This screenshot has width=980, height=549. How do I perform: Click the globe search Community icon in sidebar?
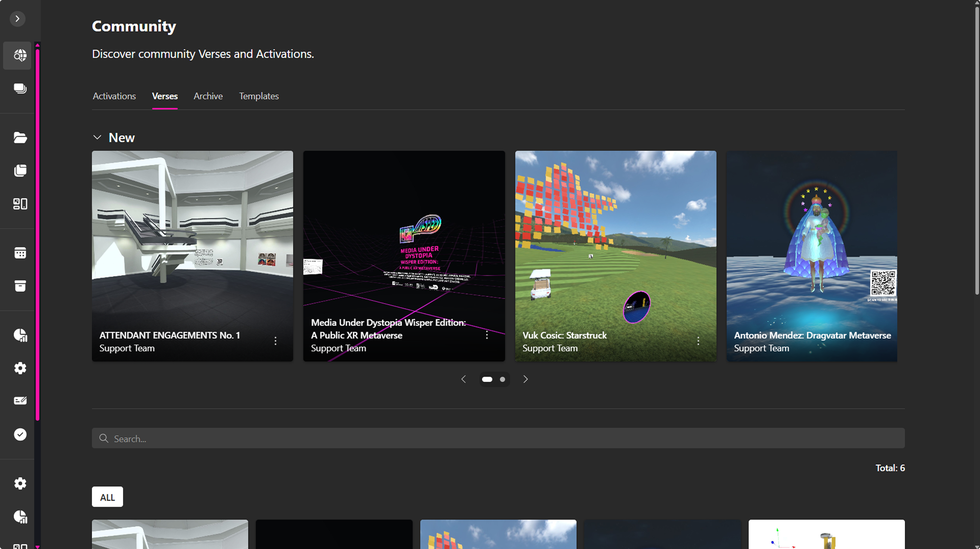pyautogui.click(x=19, y=55)
